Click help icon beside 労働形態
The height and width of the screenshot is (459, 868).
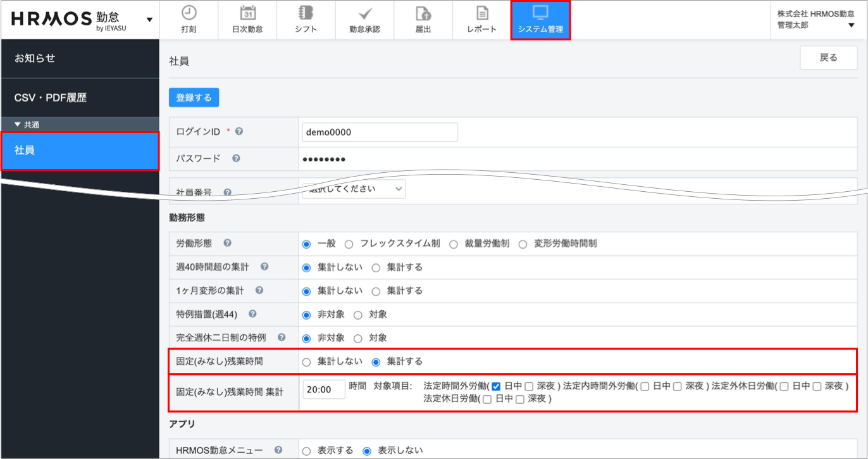[227, 243]
